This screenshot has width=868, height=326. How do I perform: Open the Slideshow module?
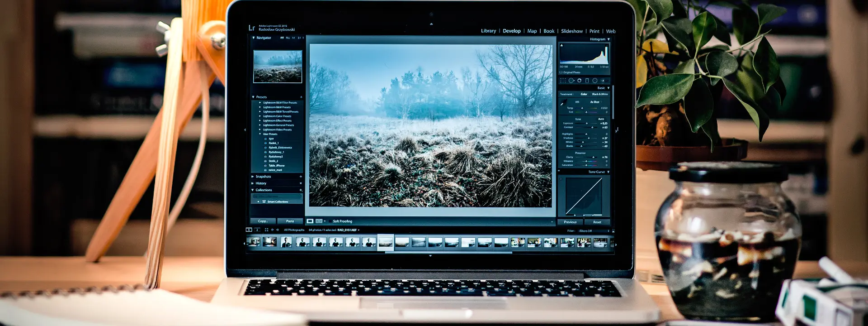tap(571, 31)
